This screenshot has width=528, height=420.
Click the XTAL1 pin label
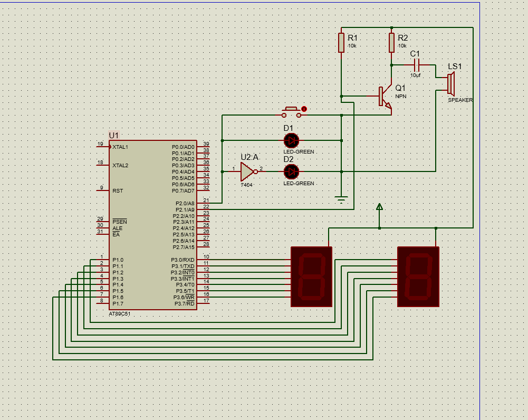(120, 147)
